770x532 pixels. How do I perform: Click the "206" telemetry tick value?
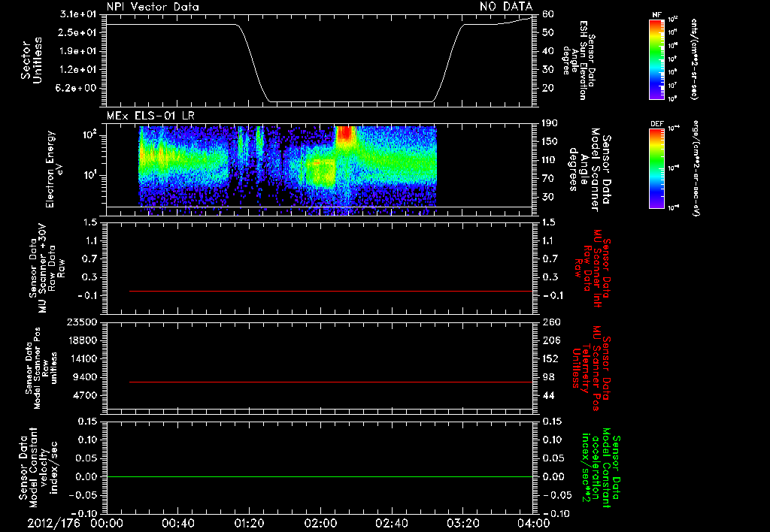[x=551, y=340]
